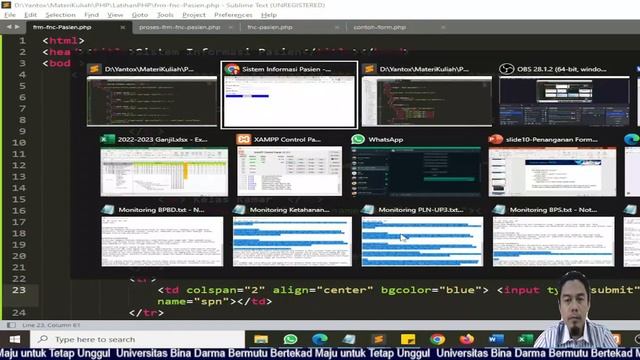The width and height of the screenshot is (640, 360).
Task: Open File Explorer from the taskbar
Action: (x=261, y=339)
